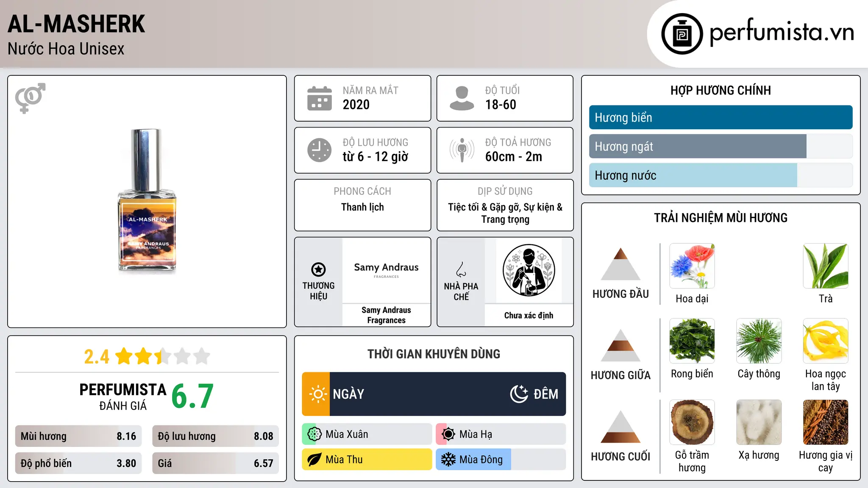Viewport: 868px width, 488px height.
Task: Select the Hoa ngọc lan tây note image
Action: pos(826,341)
